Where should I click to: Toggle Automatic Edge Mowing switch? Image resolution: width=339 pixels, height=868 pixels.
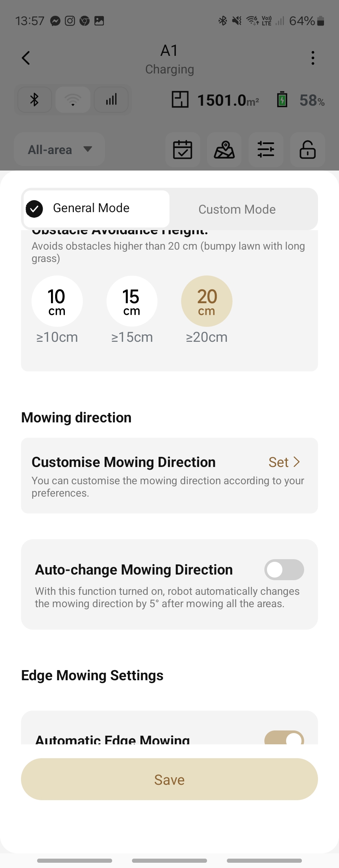(284, 738)
